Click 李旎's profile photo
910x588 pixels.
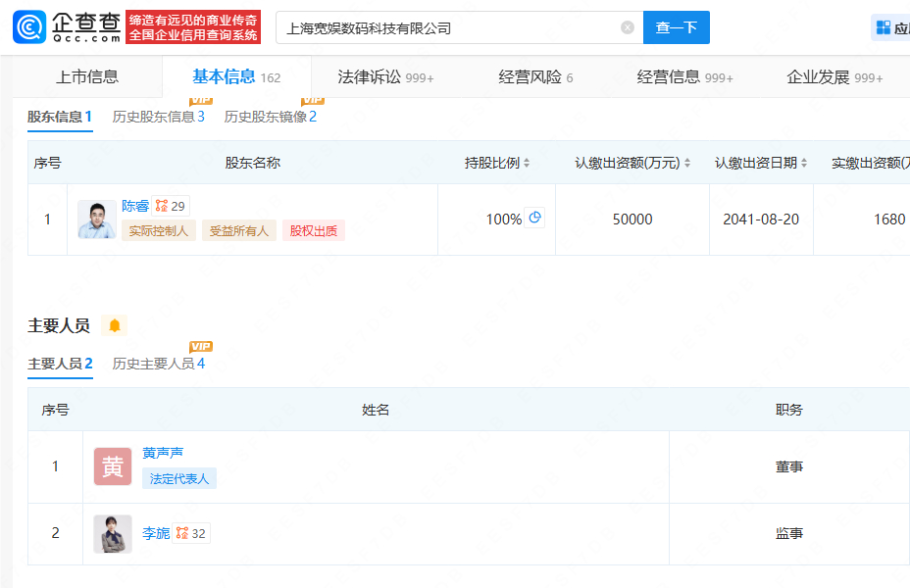click(x=113, y=533)
